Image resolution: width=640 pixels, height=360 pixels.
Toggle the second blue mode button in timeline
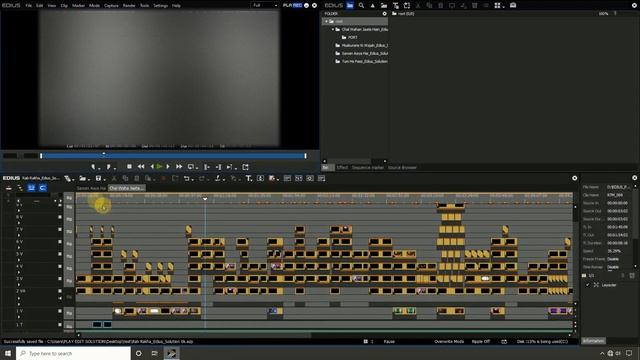pyautogui.click(x=42, y=188)
